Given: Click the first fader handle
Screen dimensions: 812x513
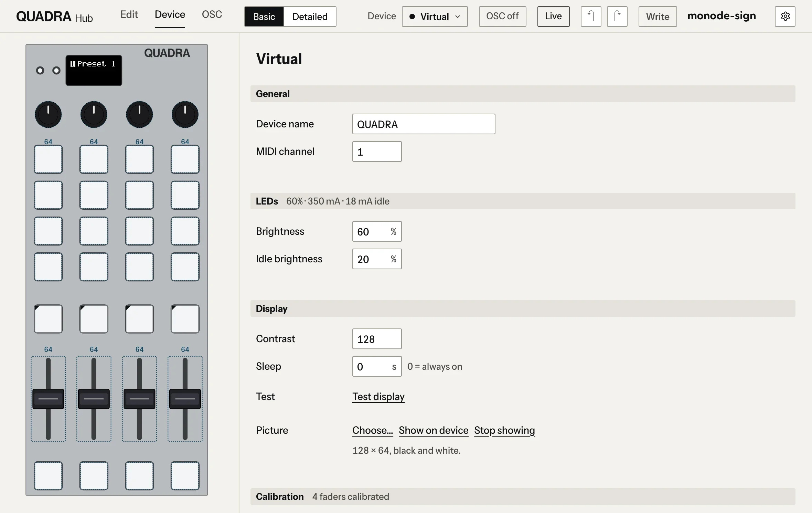Looking at the screenshot, I should [x=48, y=399].
